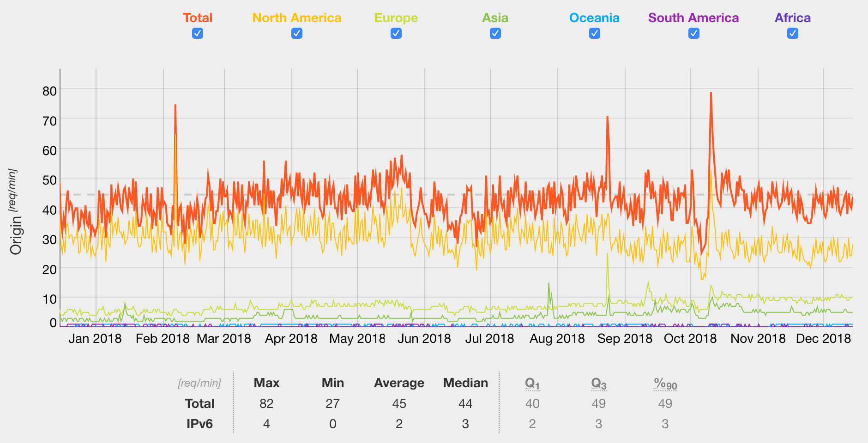The height and width of the screenshot is (443, 868).
Task: Click the May 2018 axis label
Action: point(357,338)
